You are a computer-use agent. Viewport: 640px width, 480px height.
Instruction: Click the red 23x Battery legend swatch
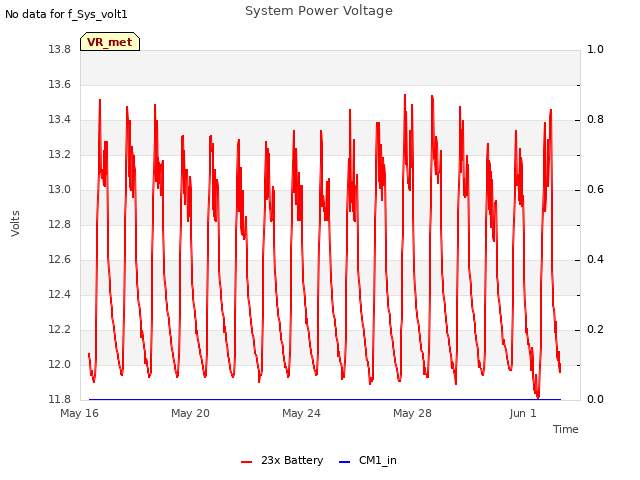tap(247, 462)
